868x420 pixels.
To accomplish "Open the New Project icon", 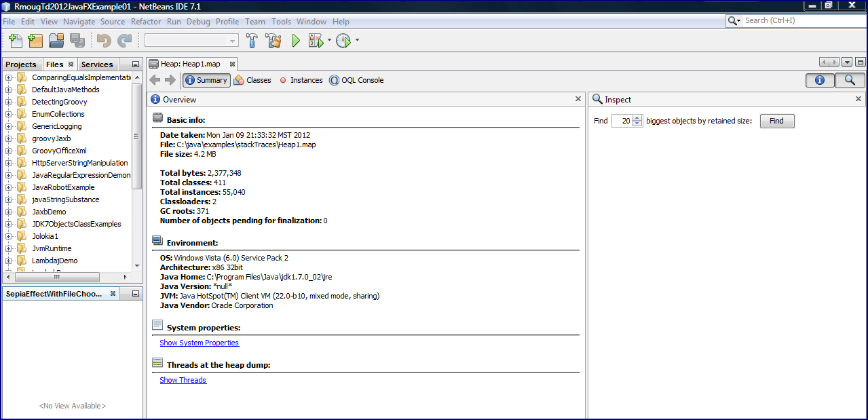I will pyautogui.click(x=35, y=40).
